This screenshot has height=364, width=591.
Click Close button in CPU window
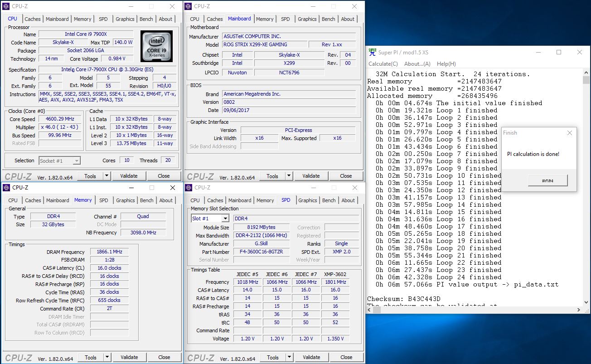[164, 176]
